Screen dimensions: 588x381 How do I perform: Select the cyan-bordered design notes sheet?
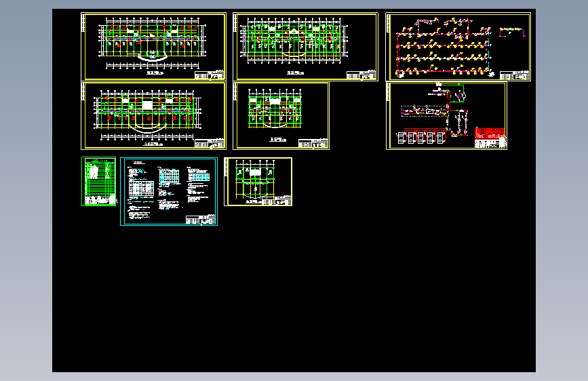169,191
